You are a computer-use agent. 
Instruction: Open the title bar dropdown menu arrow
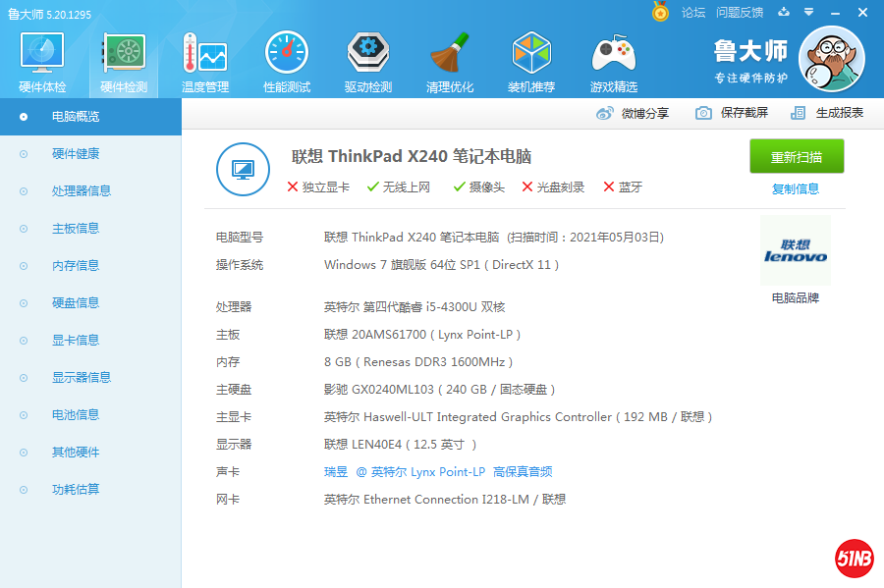[x=808, y=13]
